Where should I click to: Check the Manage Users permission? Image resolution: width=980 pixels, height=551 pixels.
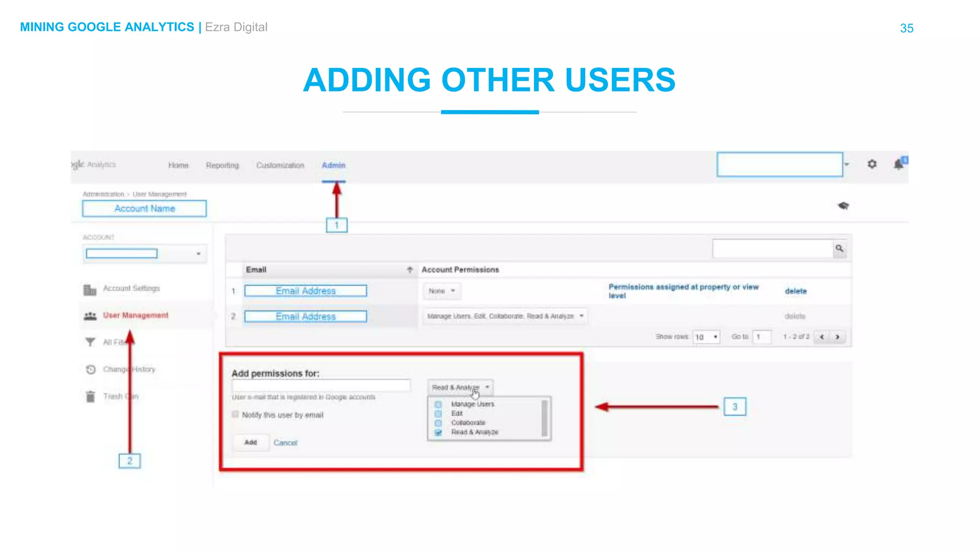[438, 405]
